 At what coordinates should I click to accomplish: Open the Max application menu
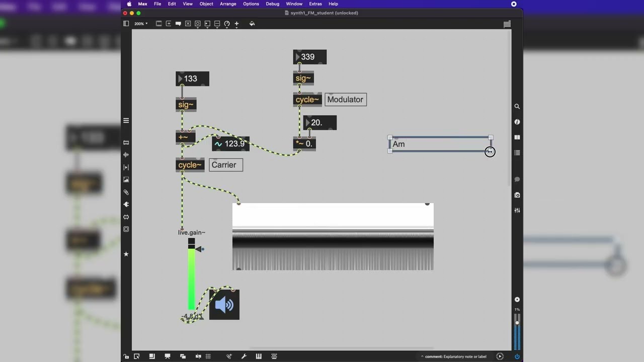click(x=143, y=4)
